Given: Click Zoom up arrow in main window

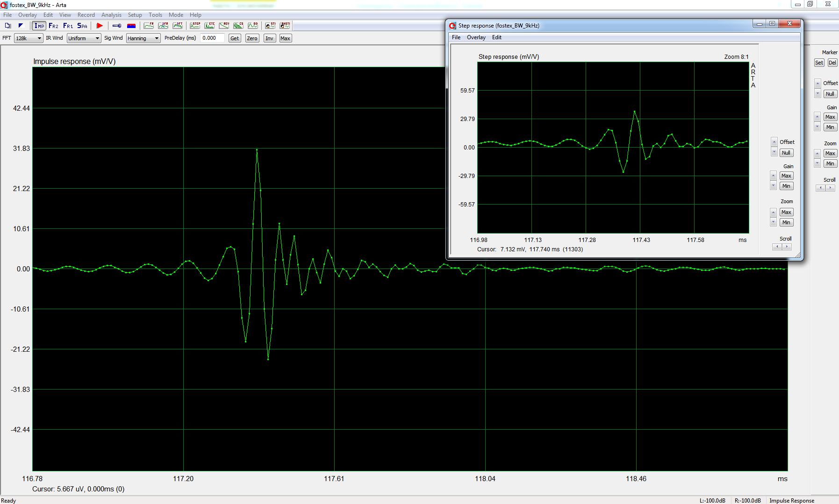Looking at the screenshot, I should pos(817,153).
